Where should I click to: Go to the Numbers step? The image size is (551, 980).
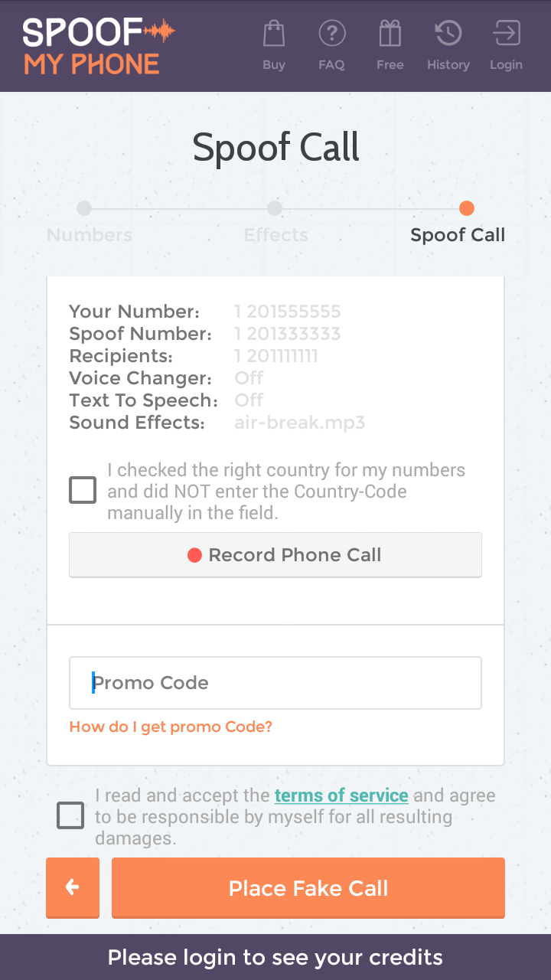pos(89,235)
